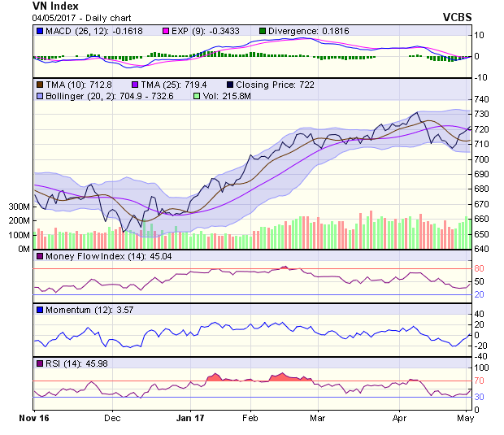This screenshot has height=435, width=504.
Task: Click the light green Vol legend swatch
Action: click(x=196, y=96)
